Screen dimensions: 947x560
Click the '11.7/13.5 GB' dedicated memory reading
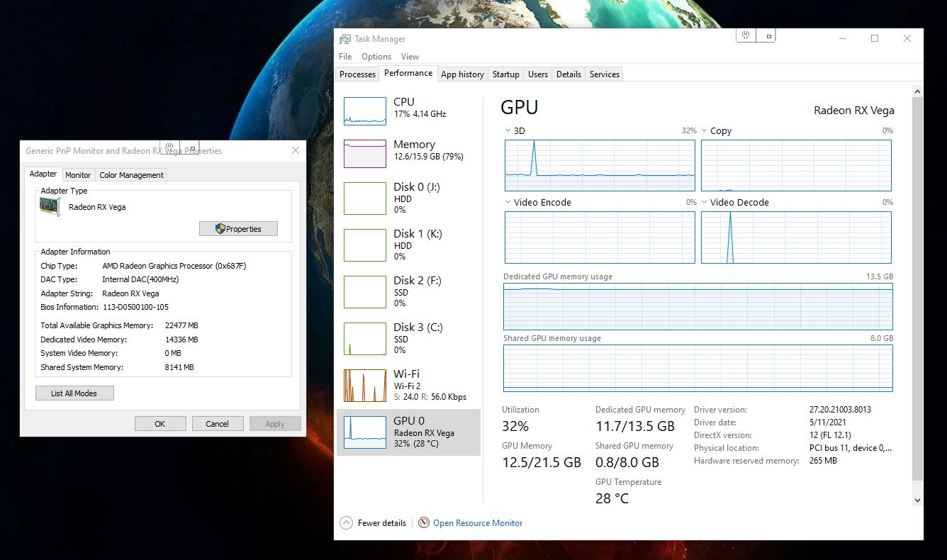coord(635,426)
